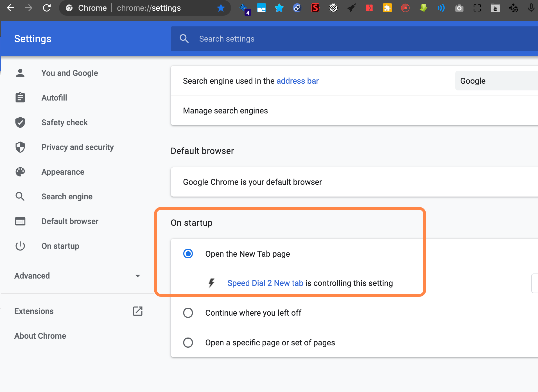Click the Settings header title
Screen dimensions: 538x392
[x=33, y=39]
